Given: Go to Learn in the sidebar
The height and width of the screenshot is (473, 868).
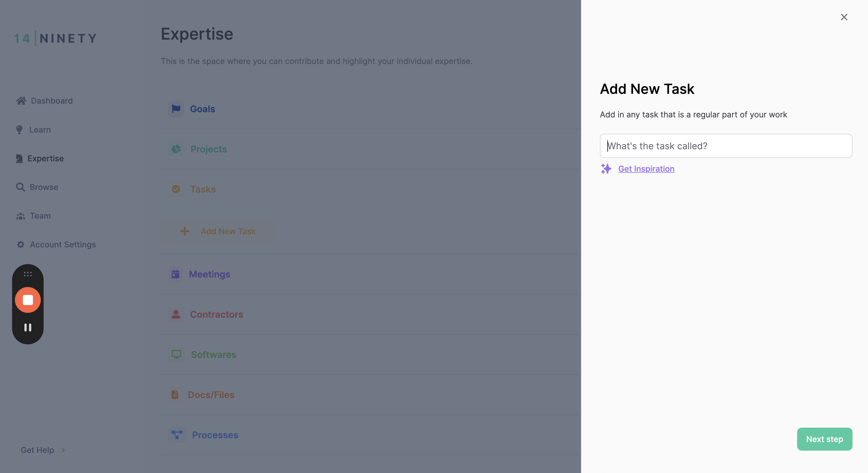Looking at the screenshot, I should click(40, 130).
